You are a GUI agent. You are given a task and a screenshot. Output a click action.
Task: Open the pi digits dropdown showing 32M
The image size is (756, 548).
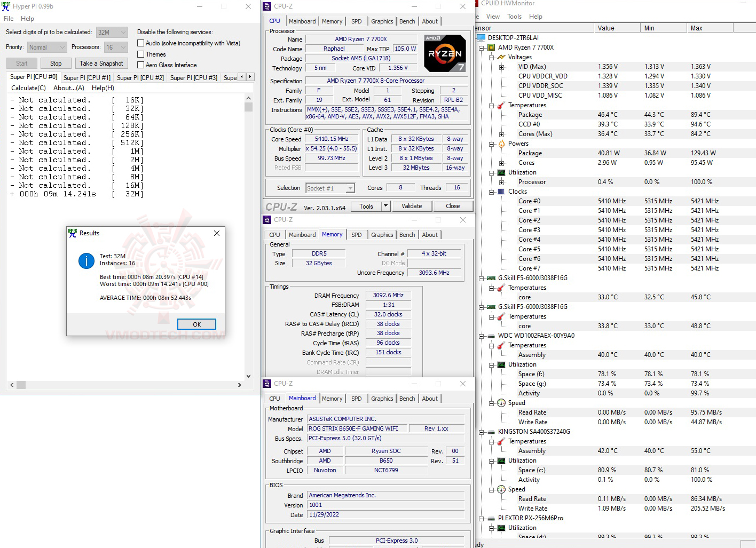pyautogui.click(x=112, y=32)
